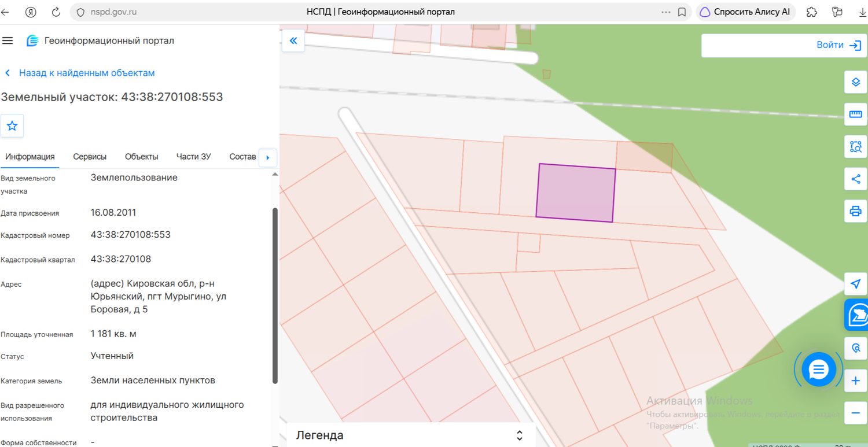Locate my position with arrow icon
868x447 pixels.
856,284
